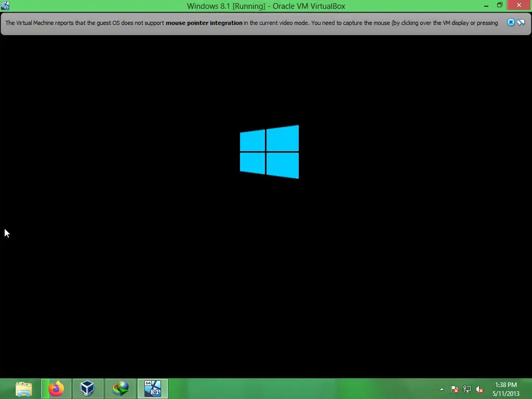Click the 'mouse pointer integration' notice text
This screenshot has height=399, width=532.
(204, 23)
